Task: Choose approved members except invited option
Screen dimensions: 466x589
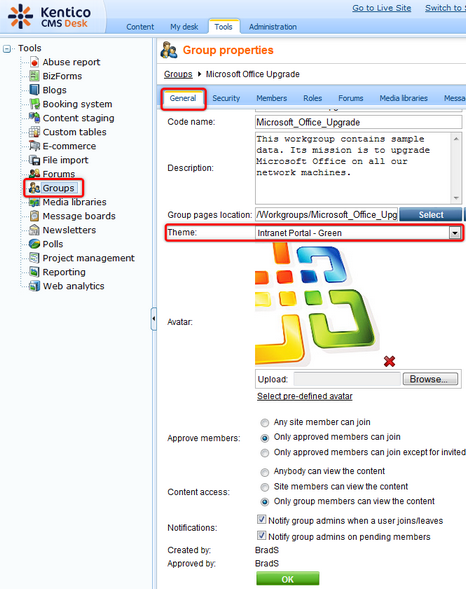Action: click(265, 453)
